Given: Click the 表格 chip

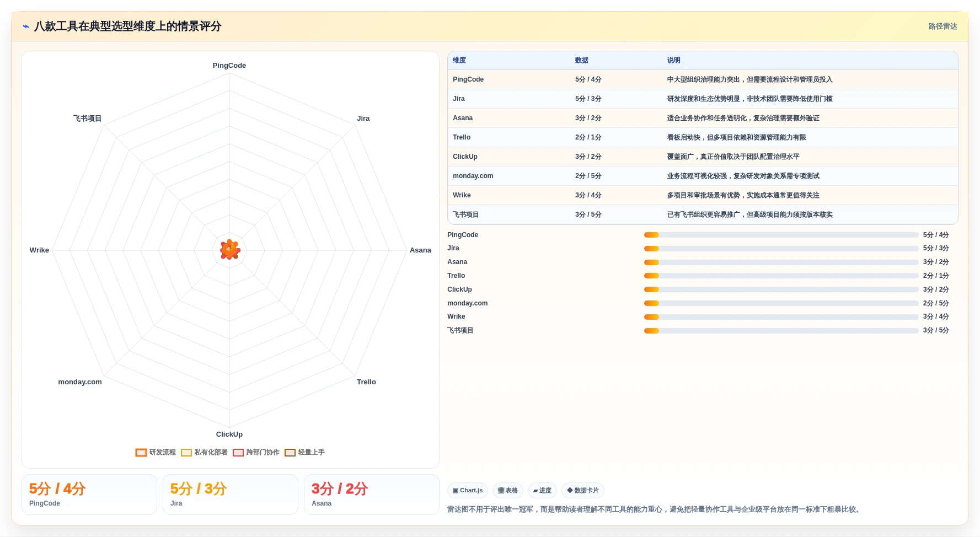Looking at the screenshot, I should 507,490.
